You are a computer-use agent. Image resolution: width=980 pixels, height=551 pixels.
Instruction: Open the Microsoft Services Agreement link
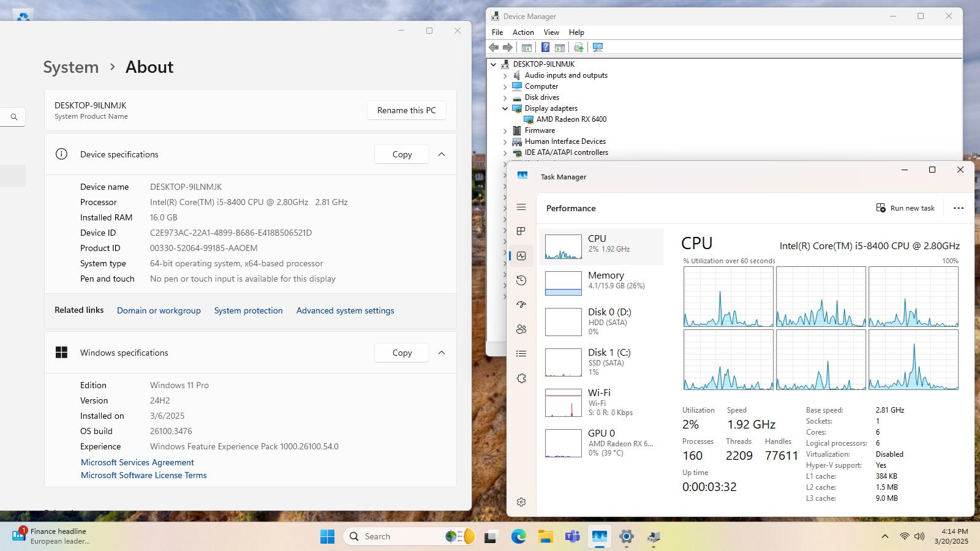(x=137, y=462)
